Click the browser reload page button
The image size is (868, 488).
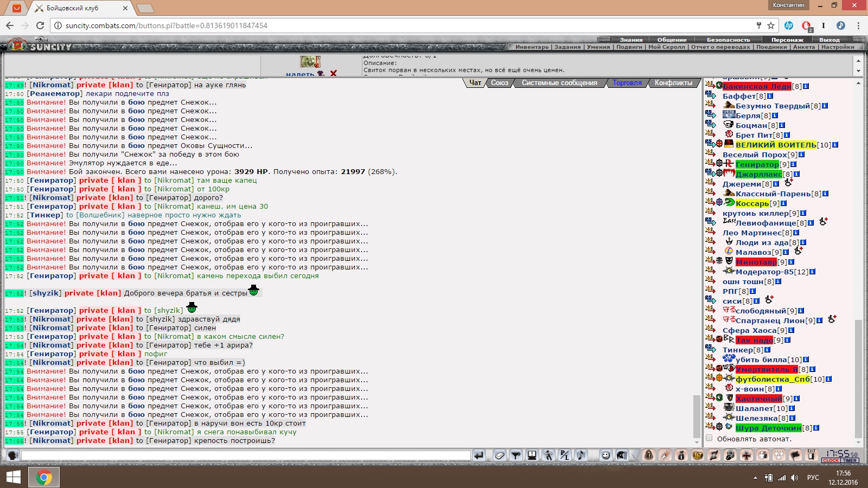pyautogui.click(x=40, y=25)
